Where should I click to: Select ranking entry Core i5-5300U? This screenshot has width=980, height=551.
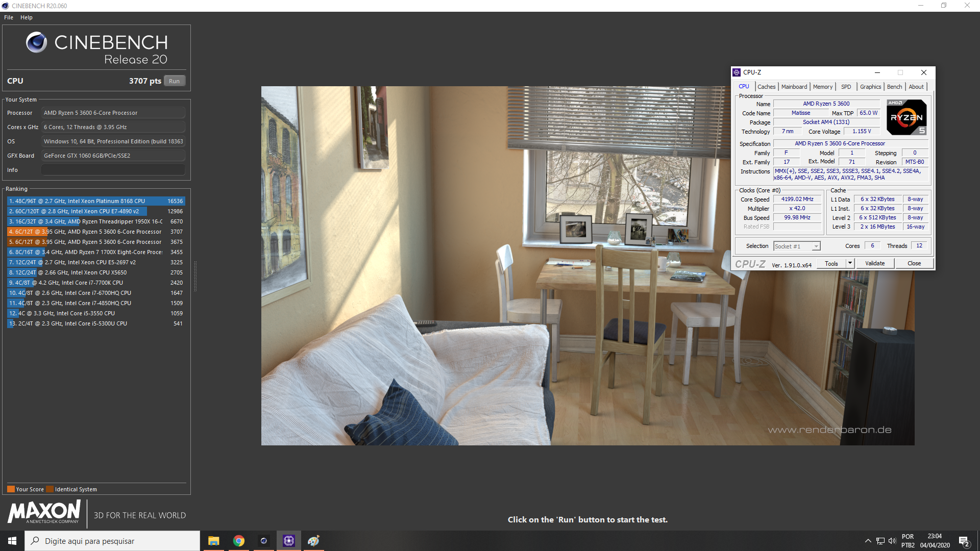(96, 323)
